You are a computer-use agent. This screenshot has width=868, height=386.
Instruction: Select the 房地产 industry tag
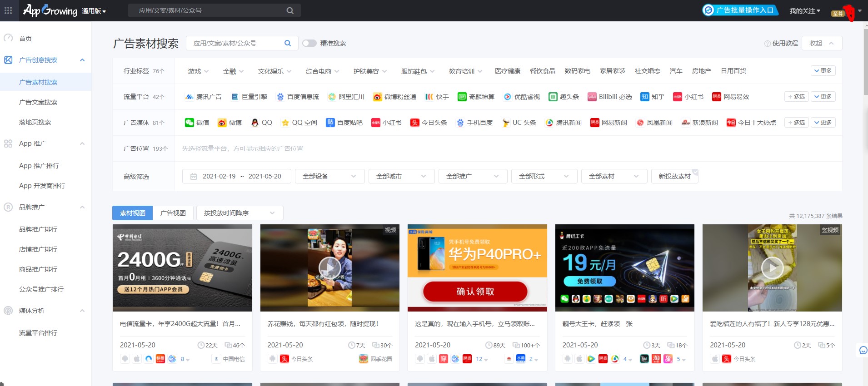coord(701,71)
